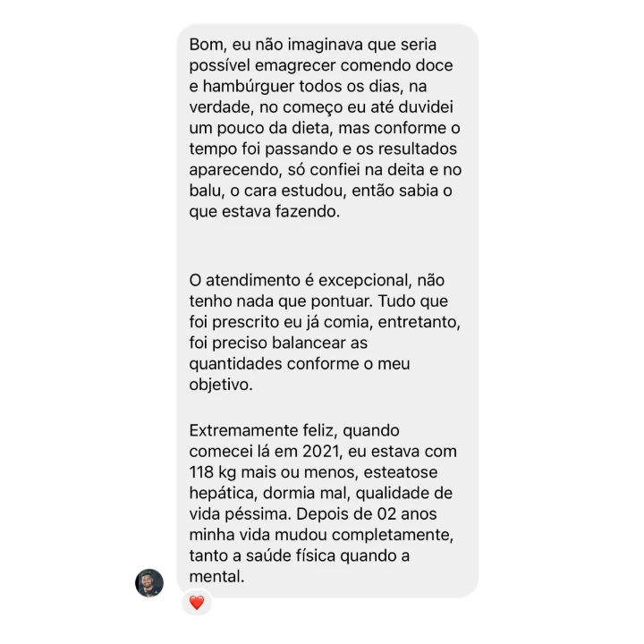
Task: Click the "118 kg" text
Action: coord(213,472)
